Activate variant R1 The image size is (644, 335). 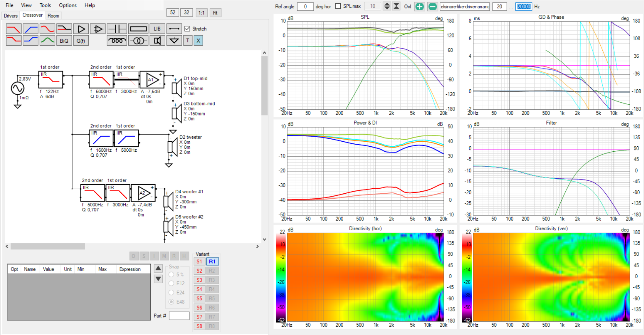coord(212,261)
